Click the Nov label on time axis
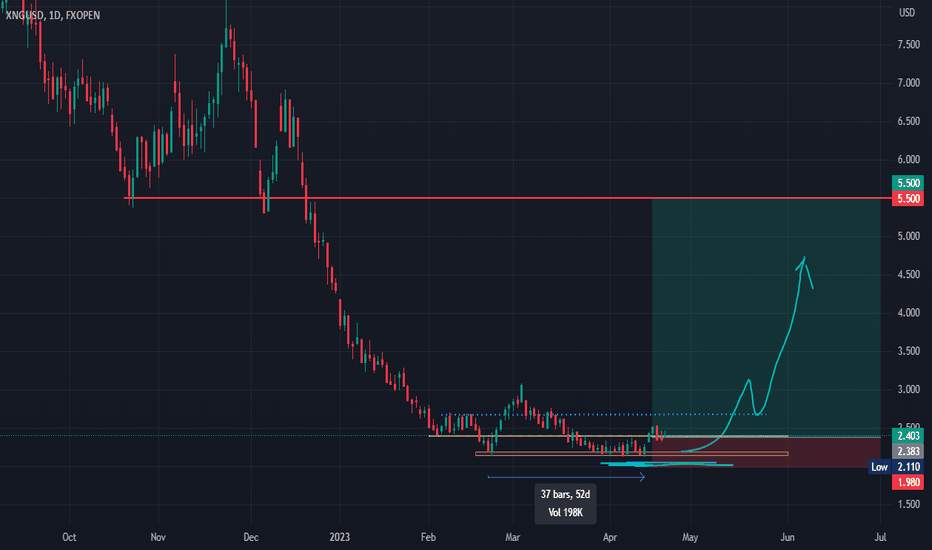The height and width of the screenshot is (550, 932). 158,538
